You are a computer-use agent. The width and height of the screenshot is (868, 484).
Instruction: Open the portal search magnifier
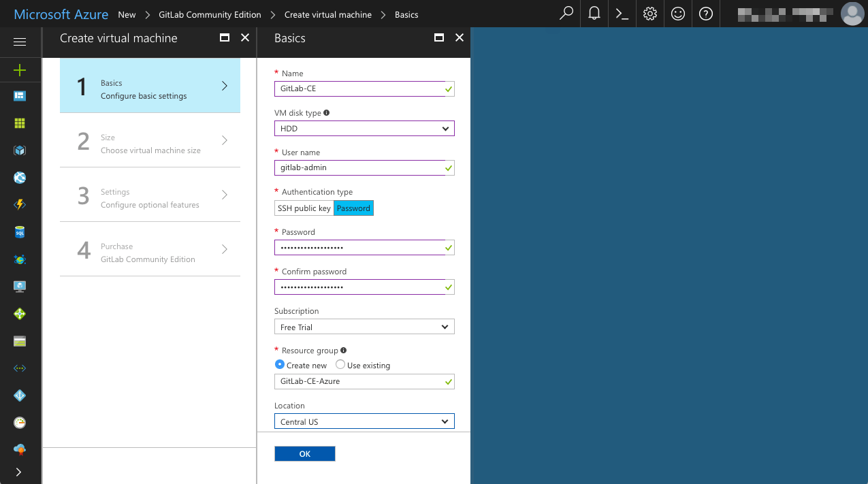(x=565, y=14)
